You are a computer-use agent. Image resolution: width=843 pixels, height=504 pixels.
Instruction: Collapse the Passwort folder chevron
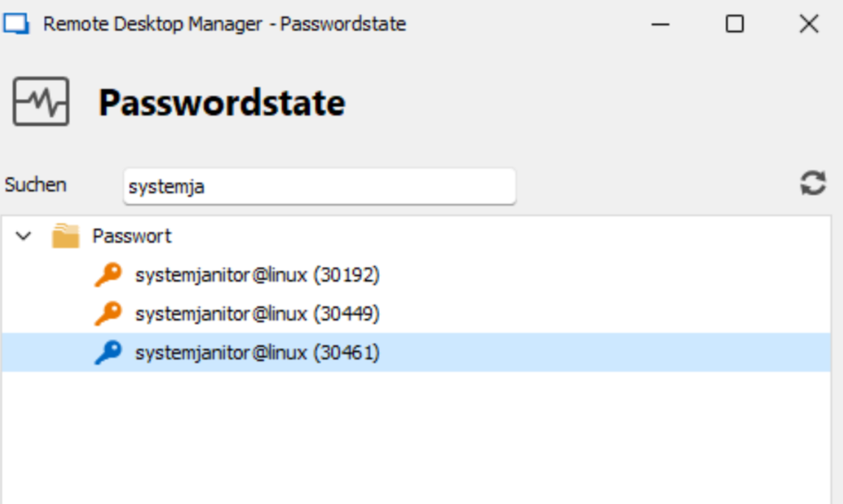[x=23, y=236]
